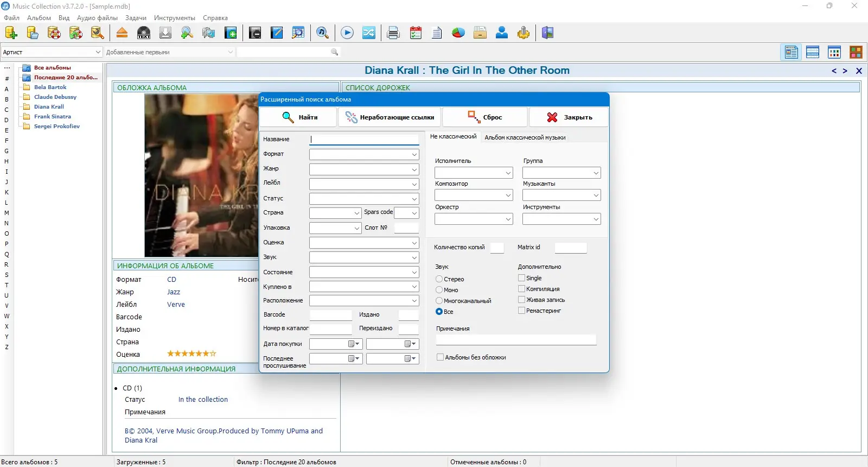
Task: Select Frank Sinatra in the artist tree
Action: [53, 117]
